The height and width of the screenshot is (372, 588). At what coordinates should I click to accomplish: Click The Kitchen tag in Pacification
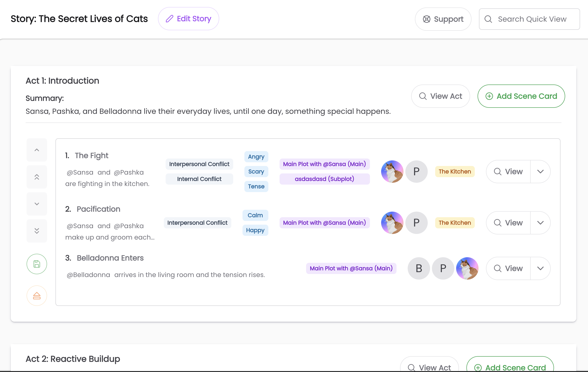tap(455, 223)
